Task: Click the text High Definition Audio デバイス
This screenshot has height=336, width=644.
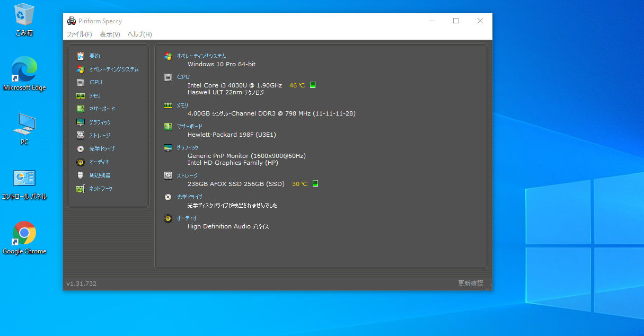Action: pyautogui.click(x=228, y=226)
